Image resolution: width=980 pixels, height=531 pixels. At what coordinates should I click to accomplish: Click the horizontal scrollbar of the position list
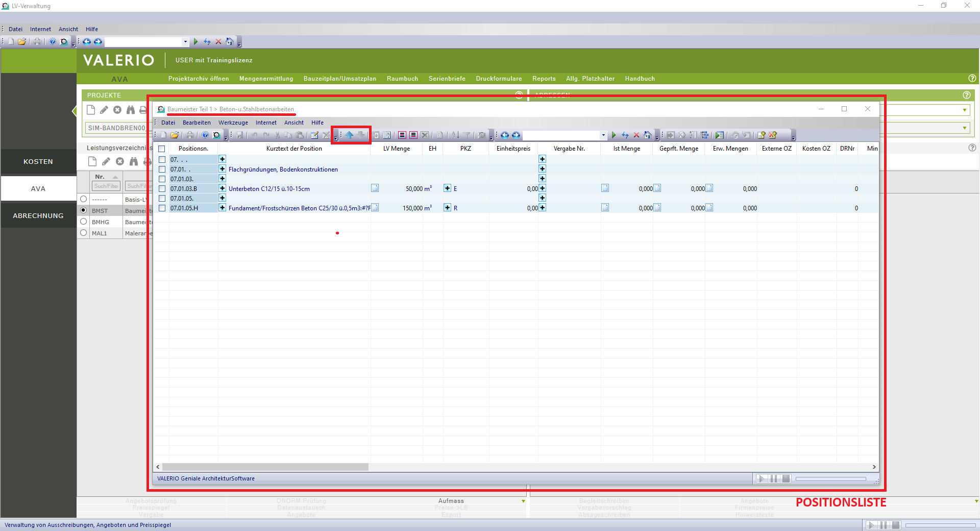265,467
